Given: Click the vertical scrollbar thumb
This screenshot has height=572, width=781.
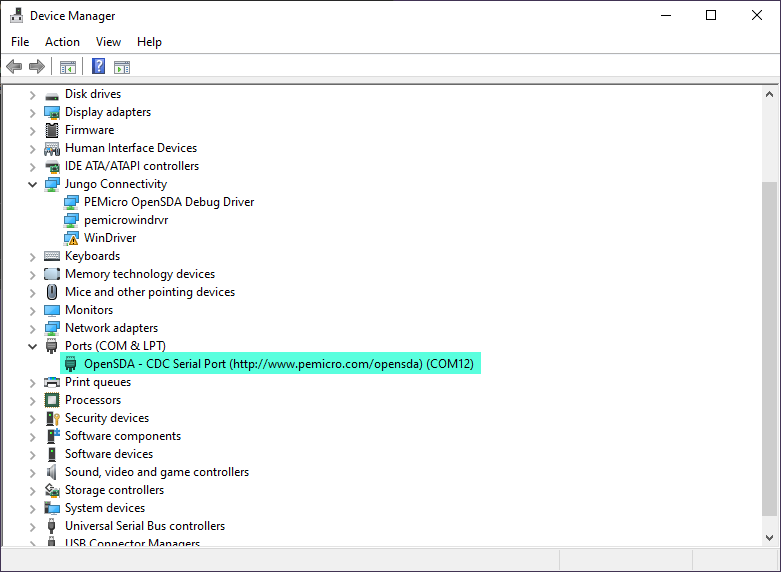Looking at the screenshot, I should point(769,349).
